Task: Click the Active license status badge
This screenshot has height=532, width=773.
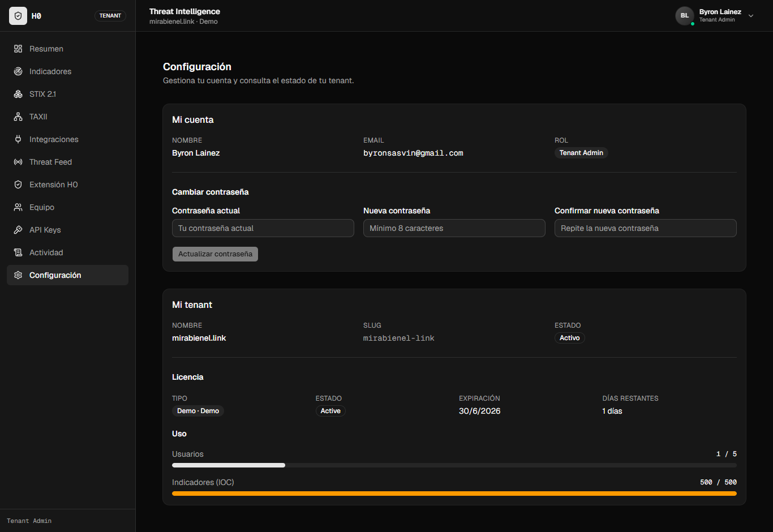Action: click(x=330, y=411)
